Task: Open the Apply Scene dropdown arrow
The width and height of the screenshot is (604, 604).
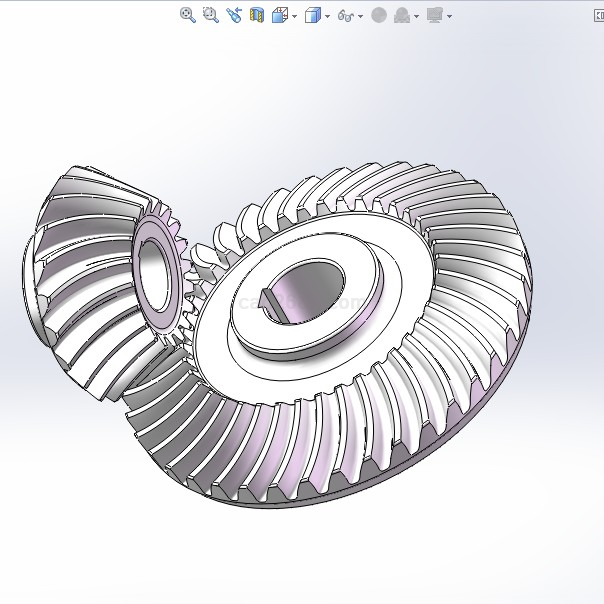Action: point(416,16)
